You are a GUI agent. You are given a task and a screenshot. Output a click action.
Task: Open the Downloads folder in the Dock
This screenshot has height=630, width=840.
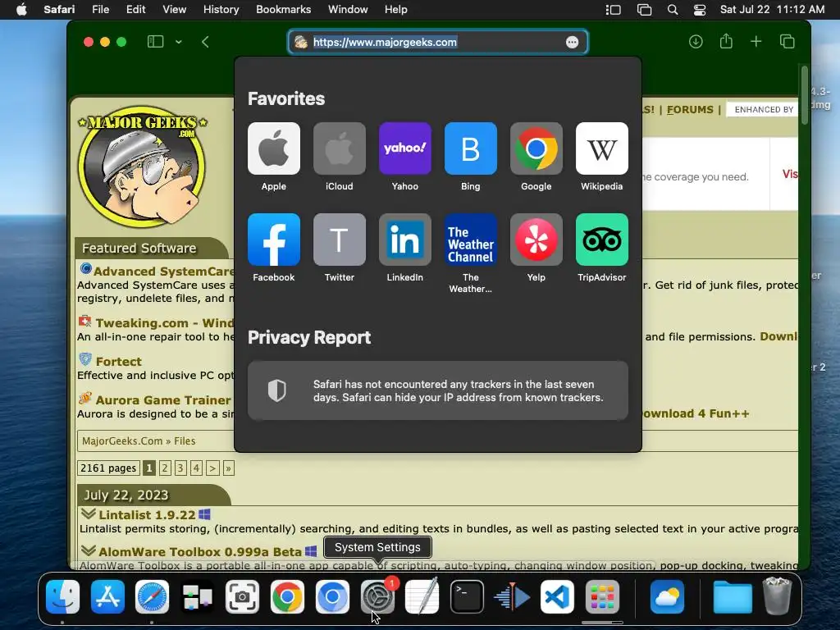tap(733, 596)
